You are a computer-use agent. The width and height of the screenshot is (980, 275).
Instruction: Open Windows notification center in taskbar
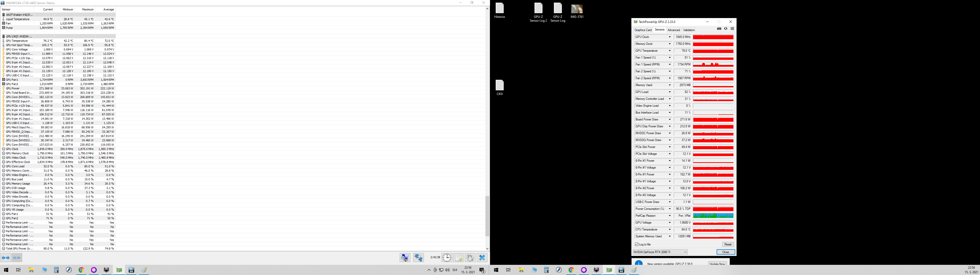pos(482,270)
